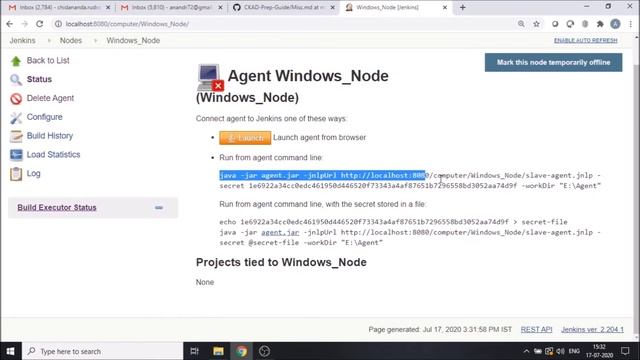Open the Delete Agent link
Viewport: 640px width, 360px height.
tap(50, 98)
